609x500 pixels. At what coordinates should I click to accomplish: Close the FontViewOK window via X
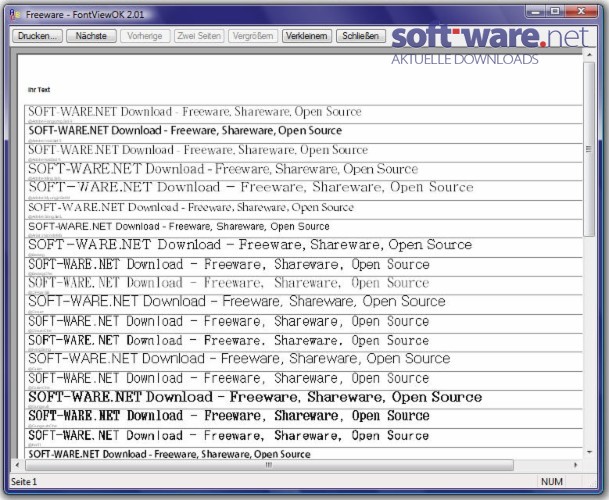coord(581,12)
